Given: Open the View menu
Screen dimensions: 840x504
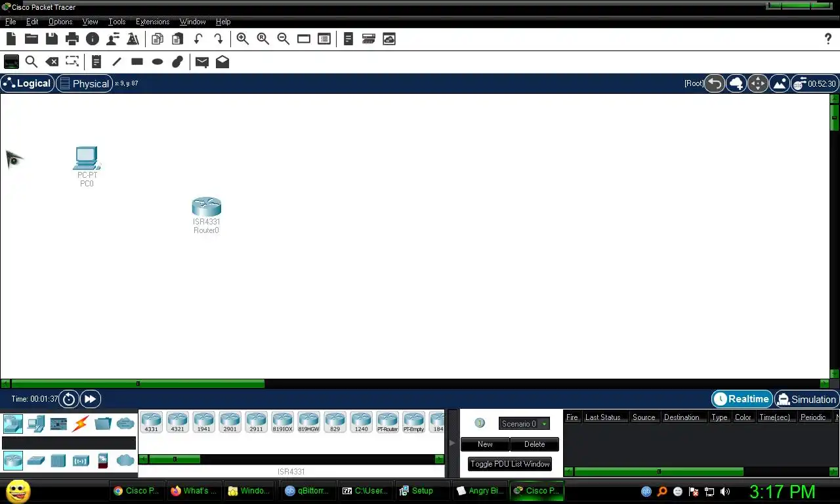Looking at the screenshot, I should pos(90,22).
